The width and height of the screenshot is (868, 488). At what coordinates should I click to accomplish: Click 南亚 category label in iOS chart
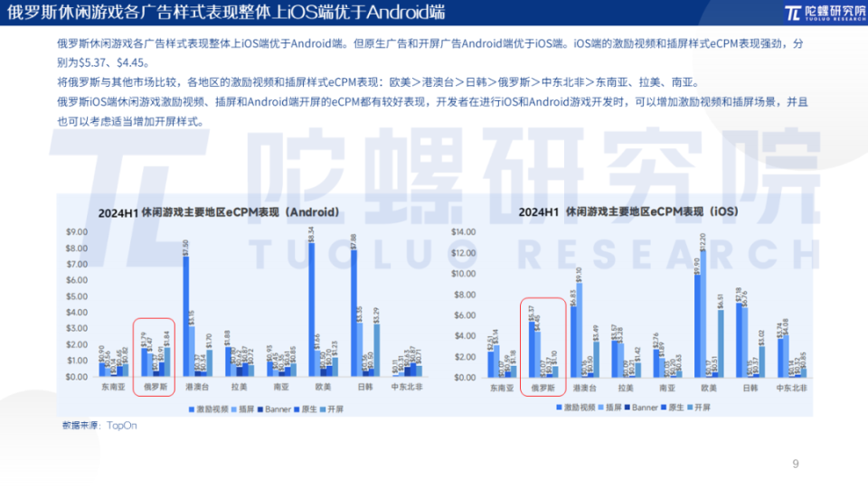(x=667, y=388)
